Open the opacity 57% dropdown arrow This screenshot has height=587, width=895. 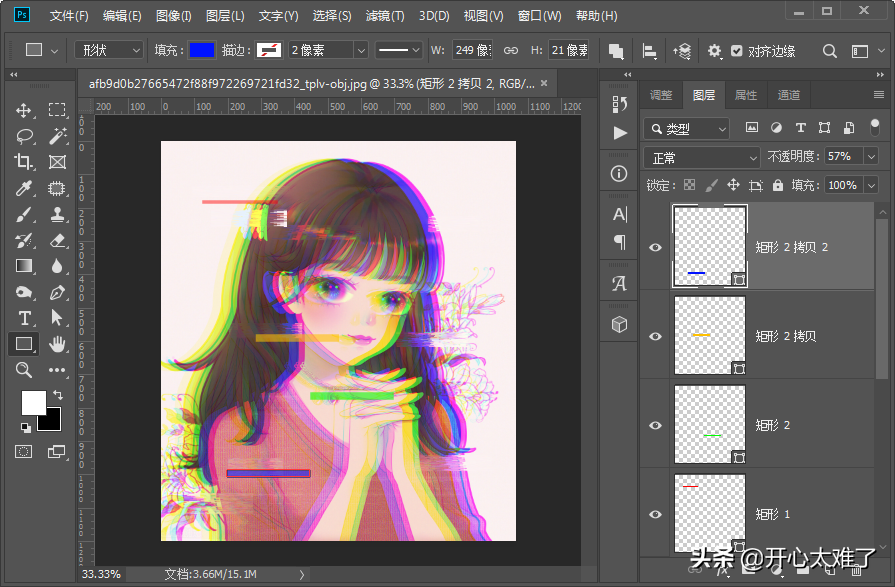pyautogui.click(x=871, y=157)
